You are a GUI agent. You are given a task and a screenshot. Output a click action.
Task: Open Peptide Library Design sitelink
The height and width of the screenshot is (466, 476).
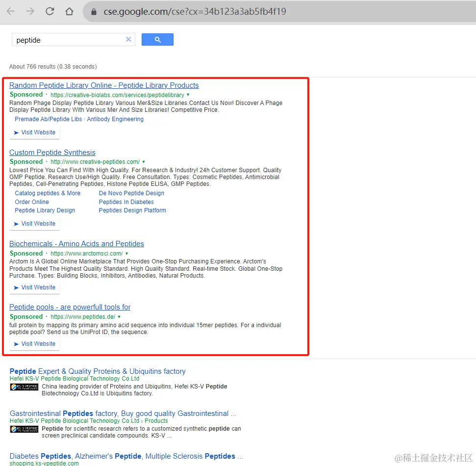tap(45, 210)
